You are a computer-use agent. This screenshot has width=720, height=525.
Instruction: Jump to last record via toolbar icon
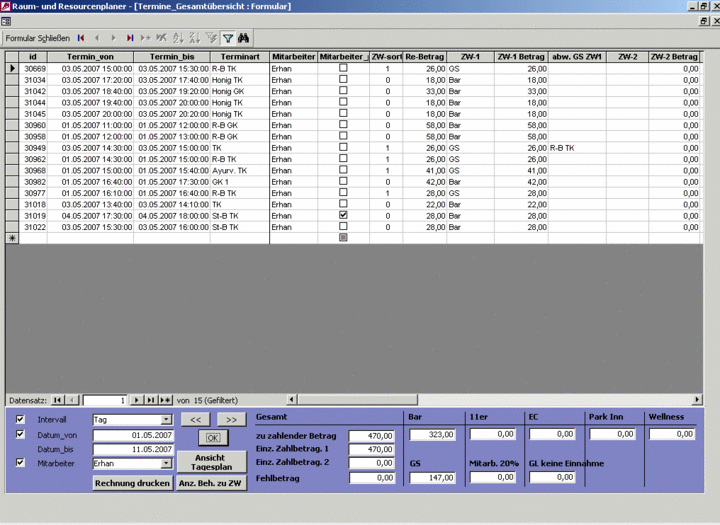pos(130,38)
